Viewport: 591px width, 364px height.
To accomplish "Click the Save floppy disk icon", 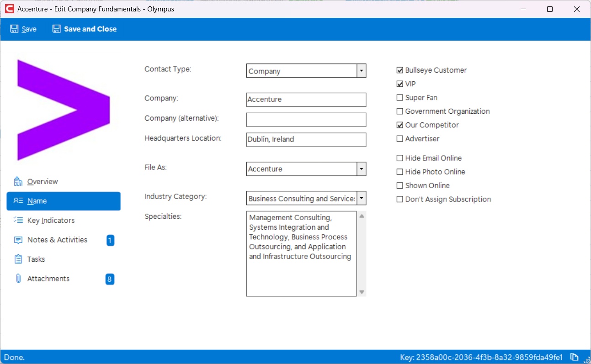I will pos(15,29).
